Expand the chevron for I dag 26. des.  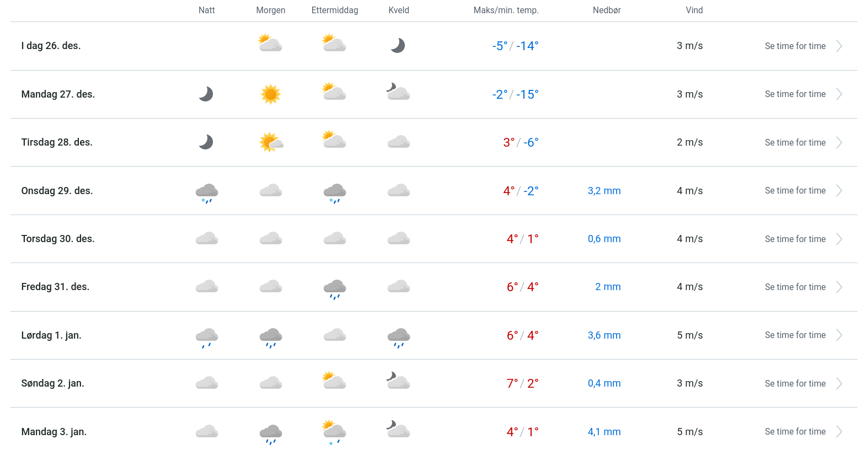coord(839,46)
